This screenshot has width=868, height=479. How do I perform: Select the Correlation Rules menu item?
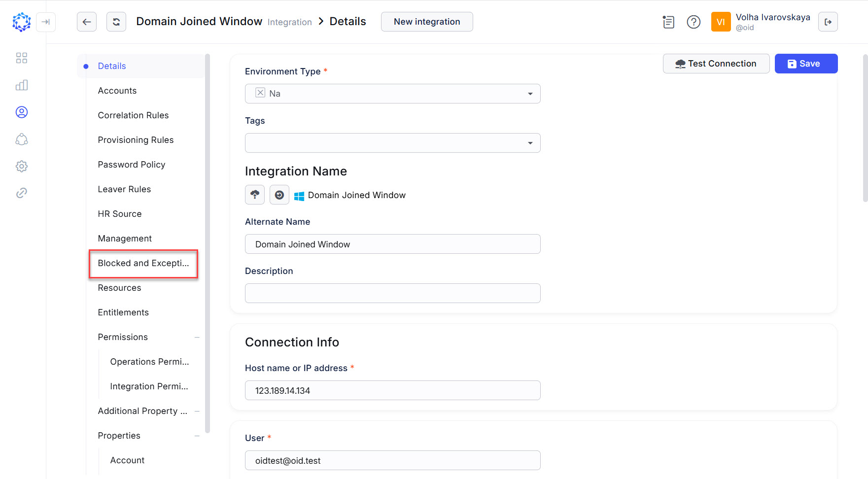click(x=133, y=115)
